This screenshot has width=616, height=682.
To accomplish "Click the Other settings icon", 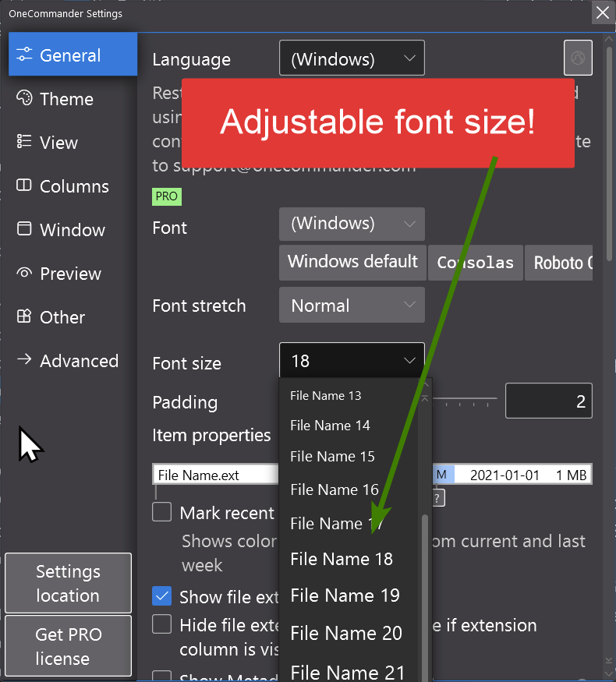I will coord(25,316).
